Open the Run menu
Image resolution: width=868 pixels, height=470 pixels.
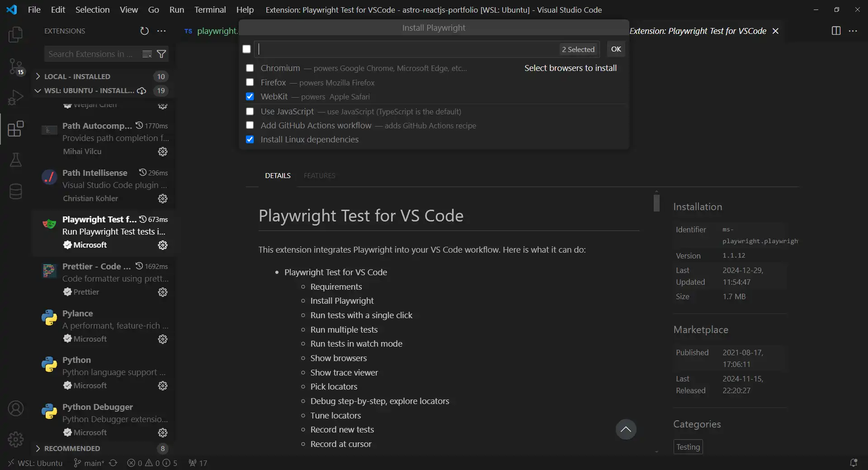[177, 9]
